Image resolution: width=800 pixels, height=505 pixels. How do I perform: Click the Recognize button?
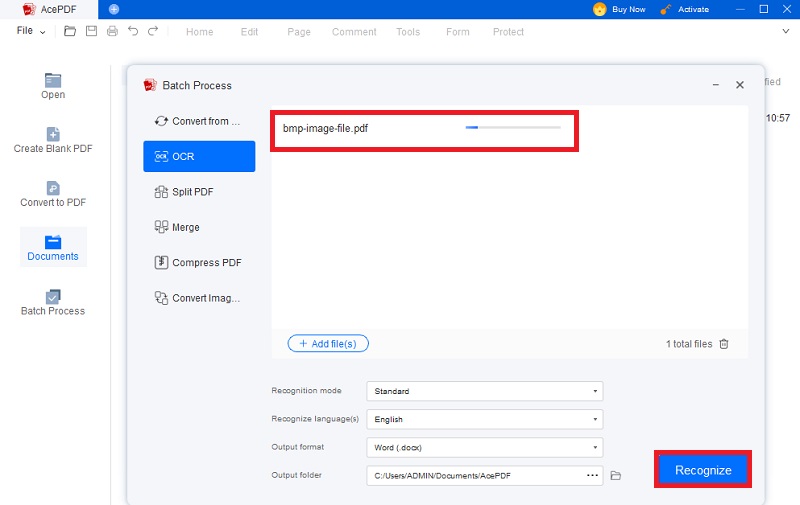pyautogui.click(x=703, y=470)
